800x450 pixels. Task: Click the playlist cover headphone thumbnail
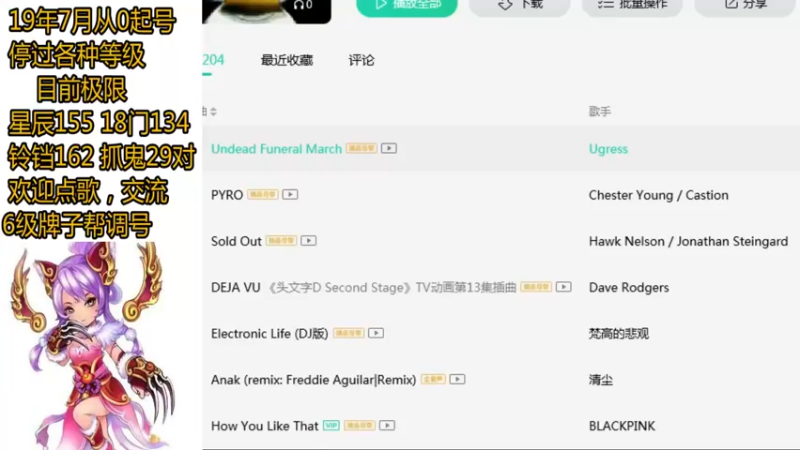click(266, 11)
